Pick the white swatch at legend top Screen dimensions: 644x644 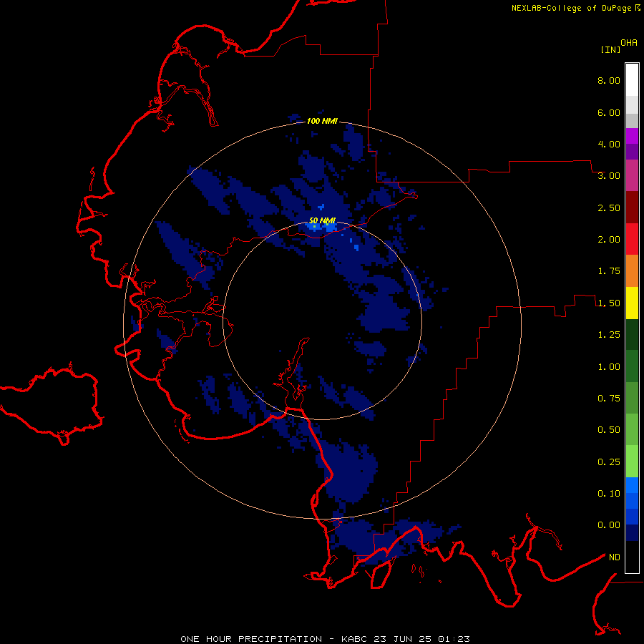(632, 80)
